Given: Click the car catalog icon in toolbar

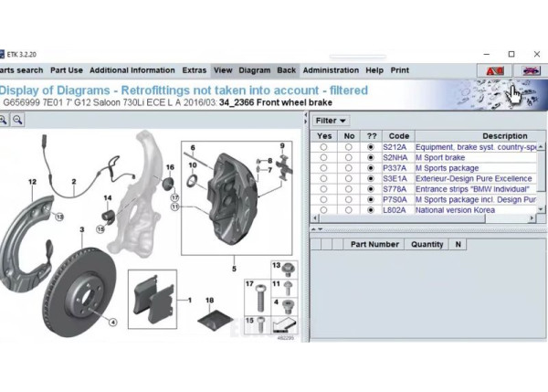Looking at the screenshot, I should (x=529, y=70).
